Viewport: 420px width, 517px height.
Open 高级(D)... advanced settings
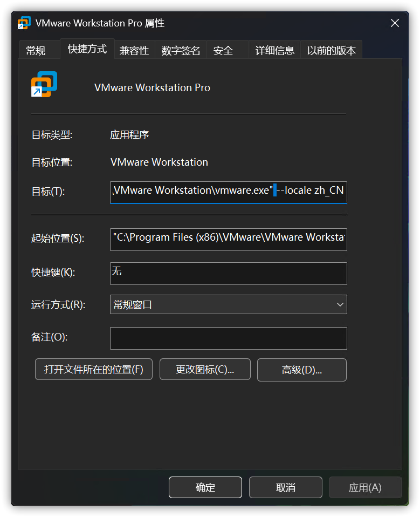point(302,370)
